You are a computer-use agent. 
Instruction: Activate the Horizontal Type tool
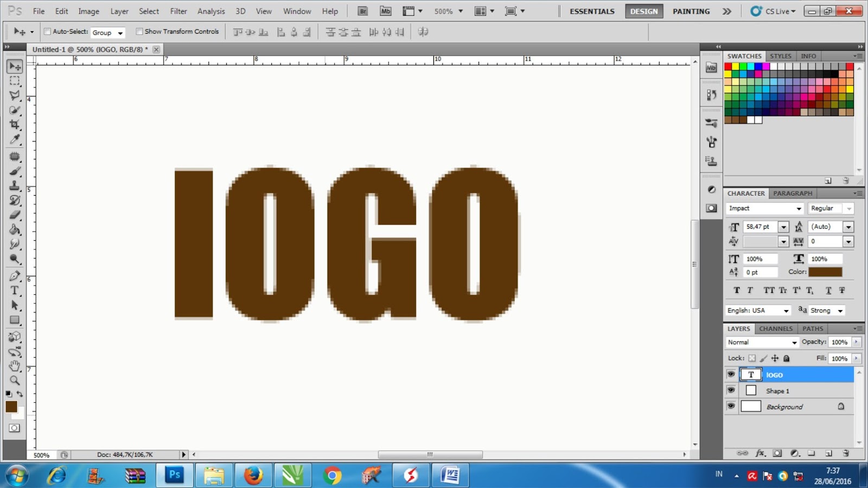[x=15, y=290]
